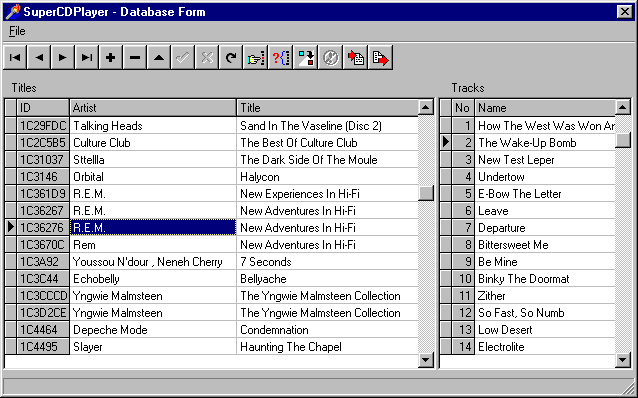
Task: Select the Orbital artist cell
Action: coord(153,177)
